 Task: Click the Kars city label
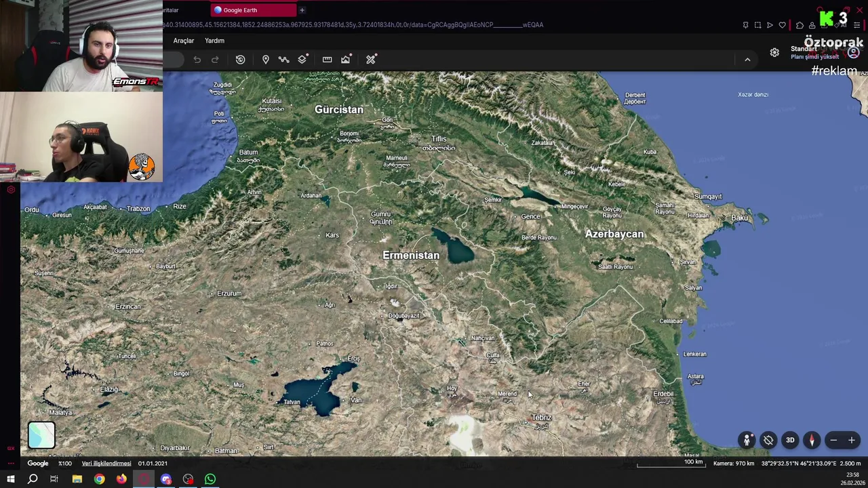coord(332,235)
